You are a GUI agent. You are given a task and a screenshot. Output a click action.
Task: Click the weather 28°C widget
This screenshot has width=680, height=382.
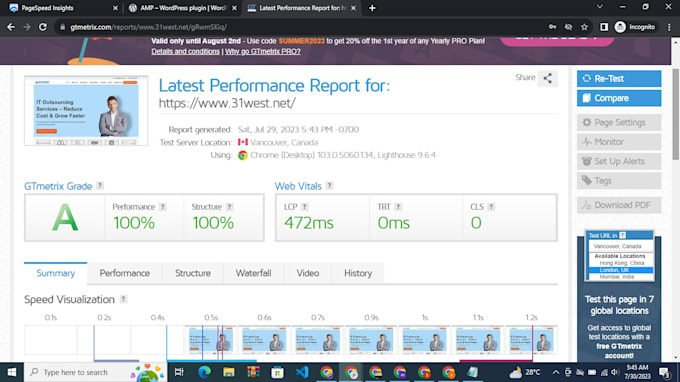point(525,372)
